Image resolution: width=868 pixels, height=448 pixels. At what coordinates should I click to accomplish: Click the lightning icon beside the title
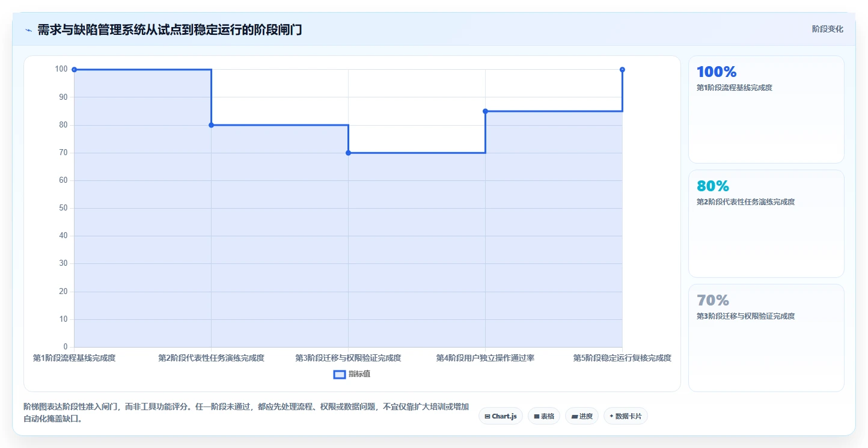29,30
